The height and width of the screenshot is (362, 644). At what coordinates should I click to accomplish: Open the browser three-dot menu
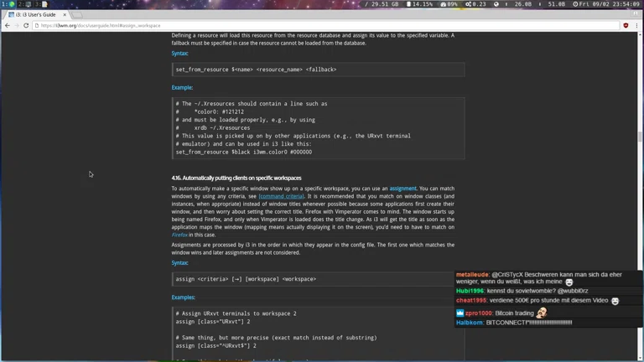point(636,25)
